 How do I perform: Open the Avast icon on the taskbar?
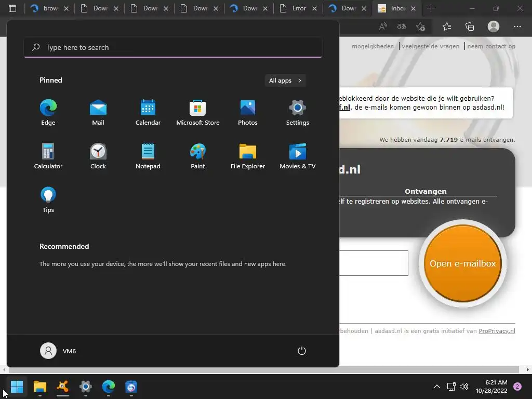coord(63,387)
